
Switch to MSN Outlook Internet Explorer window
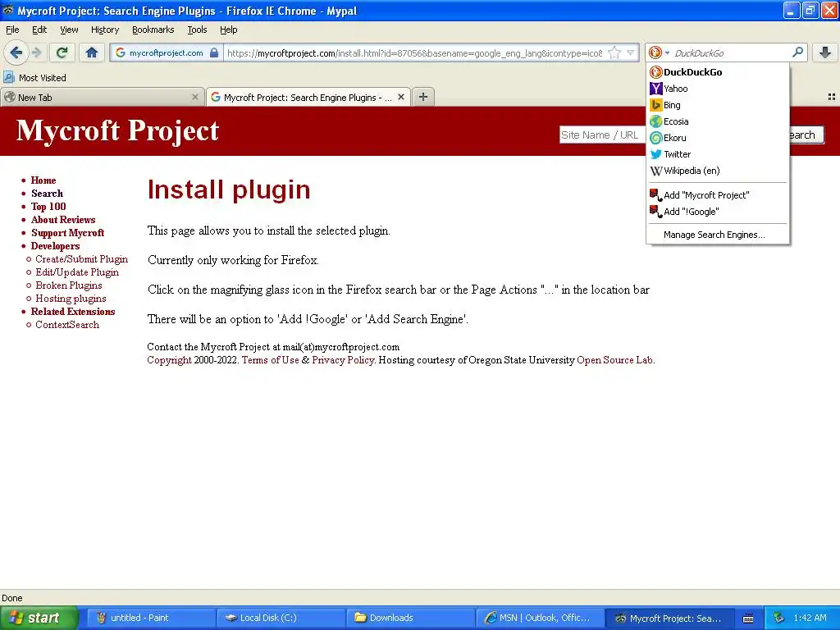pyautogui.click(x=540, y=618)
